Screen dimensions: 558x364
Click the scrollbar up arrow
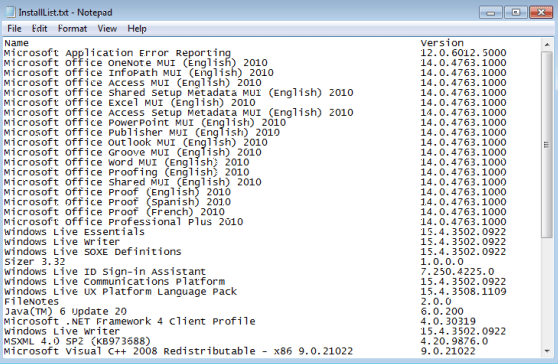click(547, 44)
